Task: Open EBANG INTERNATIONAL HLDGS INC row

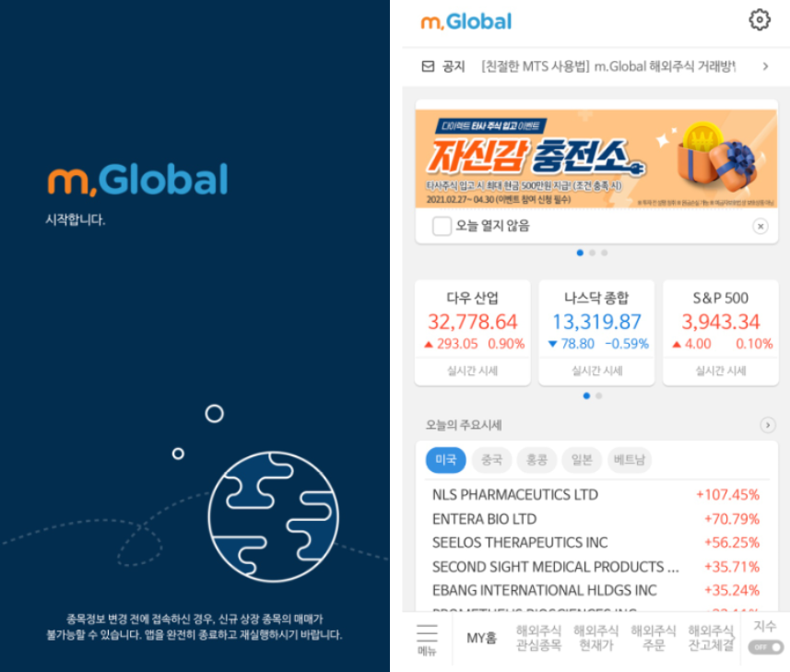Action: 596,590
